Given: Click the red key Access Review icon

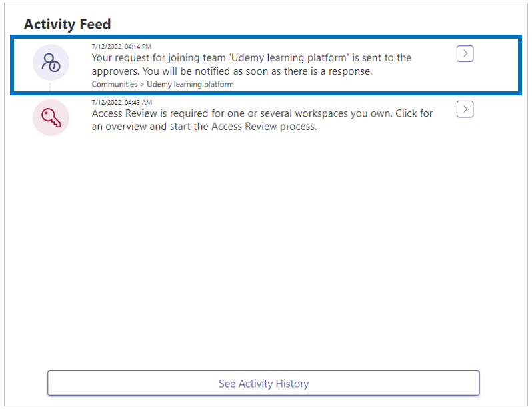Looking at the screenshot, I should point(51,118).
